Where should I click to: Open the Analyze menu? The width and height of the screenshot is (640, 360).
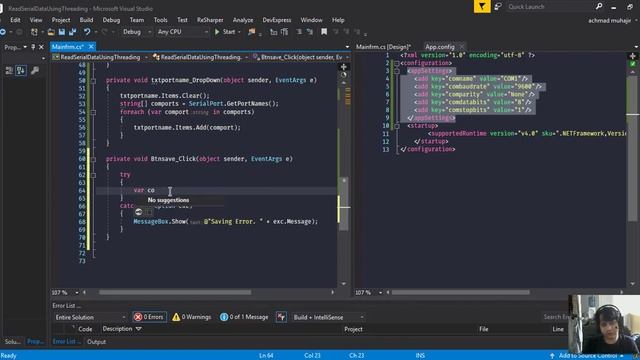[x=243, y=20]
